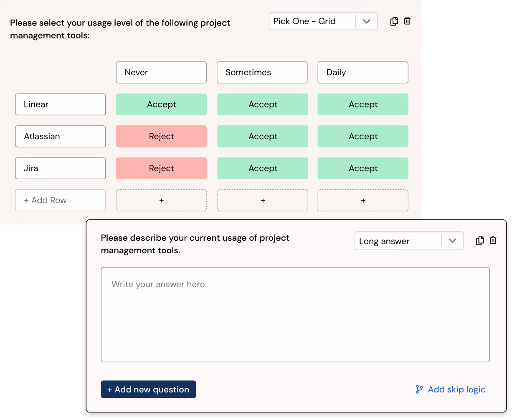Toggle Atlassian's Never Reject cell
This screenshot has height=420, width=512.
161,136
